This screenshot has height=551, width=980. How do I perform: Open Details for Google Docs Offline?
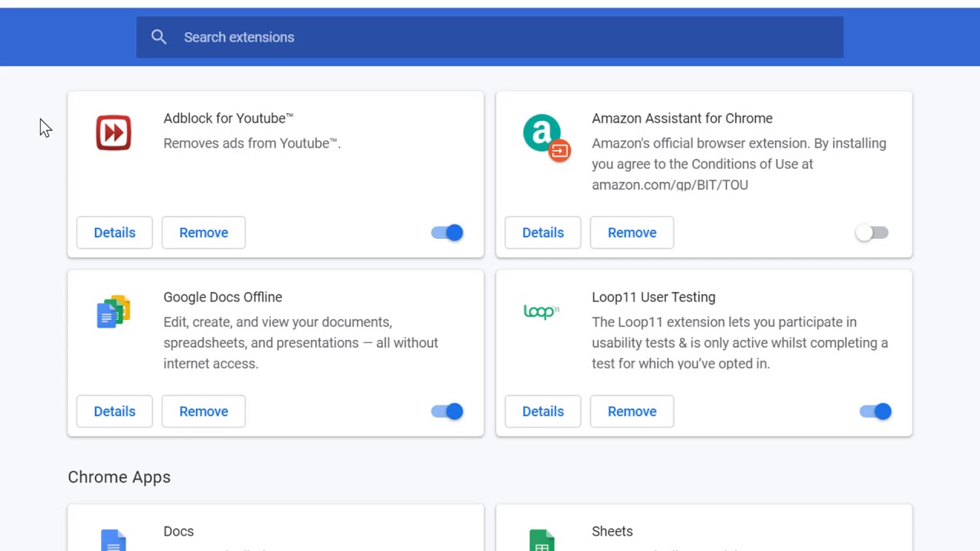(115, 412)
